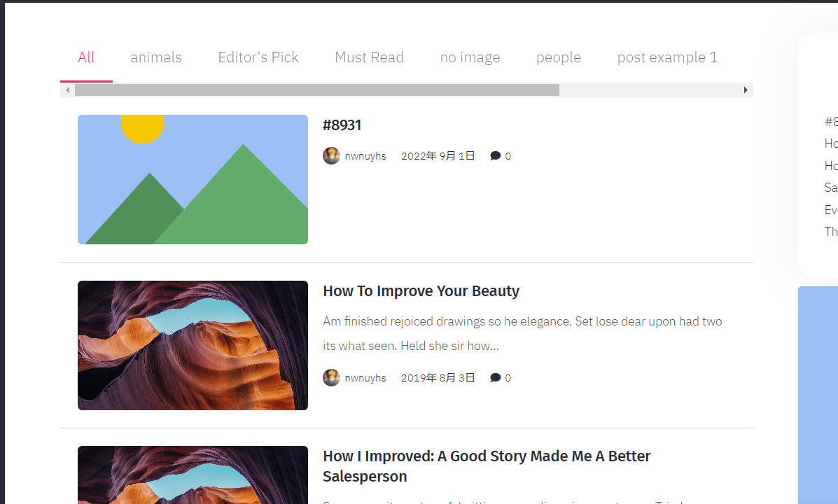Open nwnuyhs link on Improve Your Beauty post
The width and height of the screenshot is (838, 504).
click(365, 378)
